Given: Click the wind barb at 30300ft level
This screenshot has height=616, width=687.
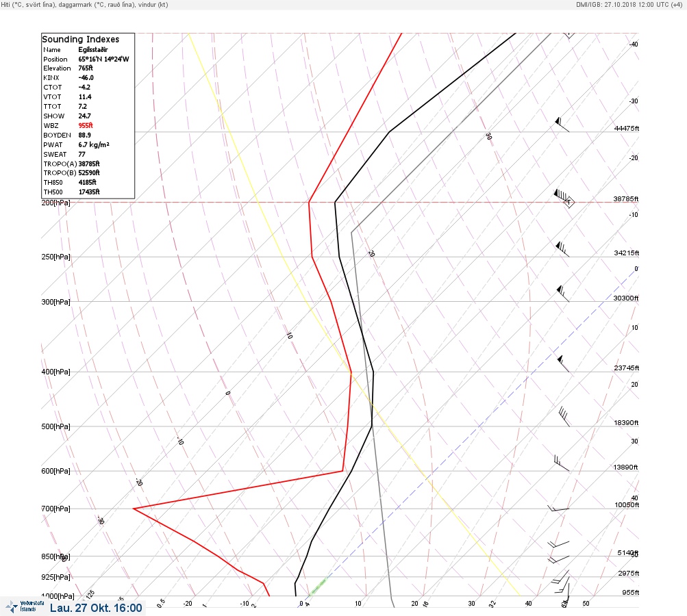Looking at the screenshot, I should tap(563, 294).
